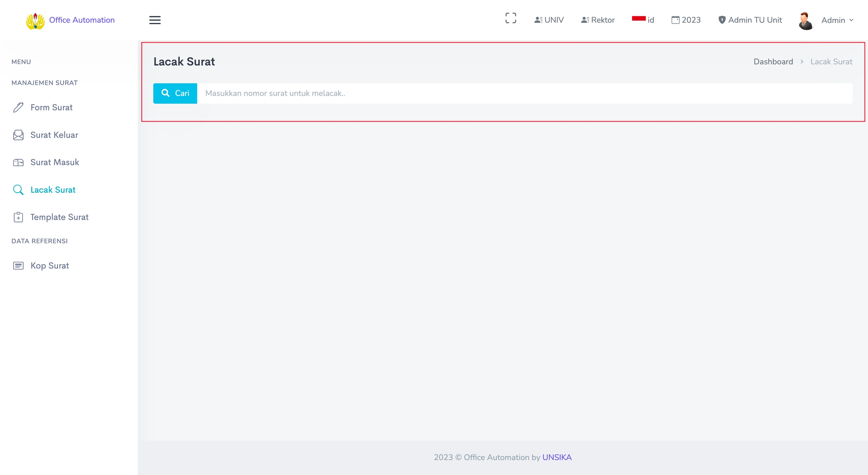Open the UNSIKA footer link
Screen dimensions: 868x475
click(557, 457)
